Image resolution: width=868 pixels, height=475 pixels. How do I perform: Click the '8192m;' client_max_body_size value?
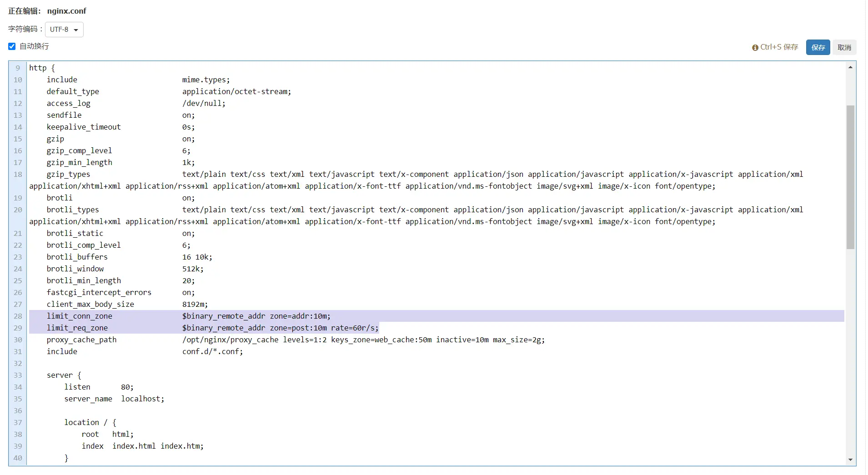(195, 304)
